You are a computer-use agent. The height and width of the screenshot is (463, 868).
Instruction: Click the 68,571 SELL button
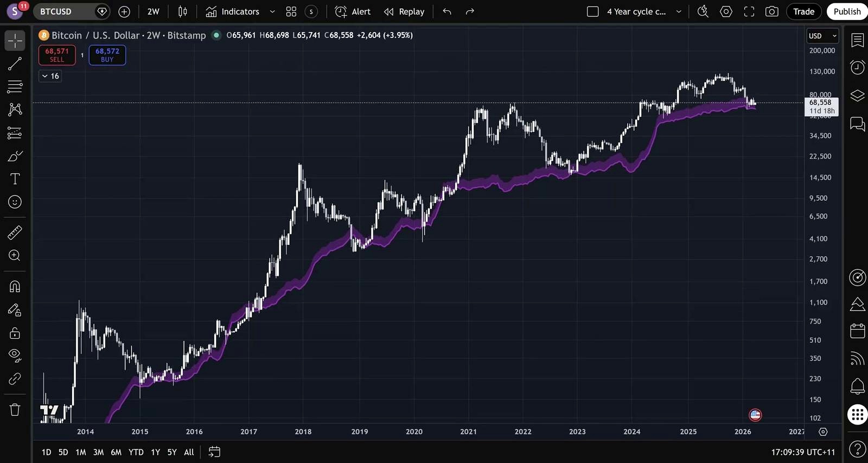pyautogui.click(x=57, y=55)
